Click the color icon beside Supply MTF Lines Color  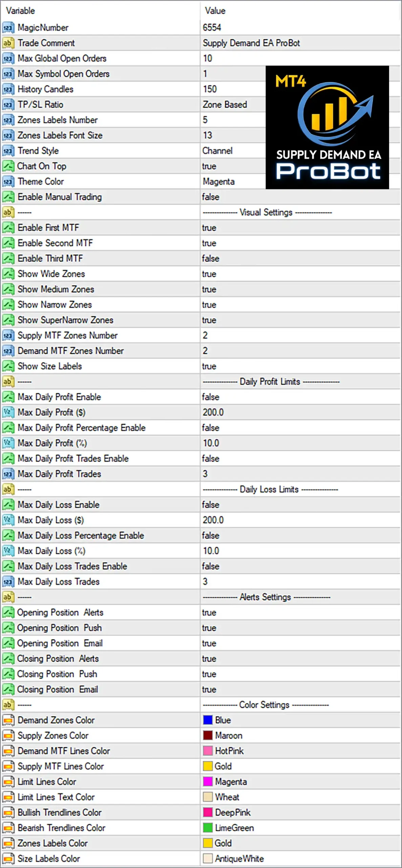point(8,766)
